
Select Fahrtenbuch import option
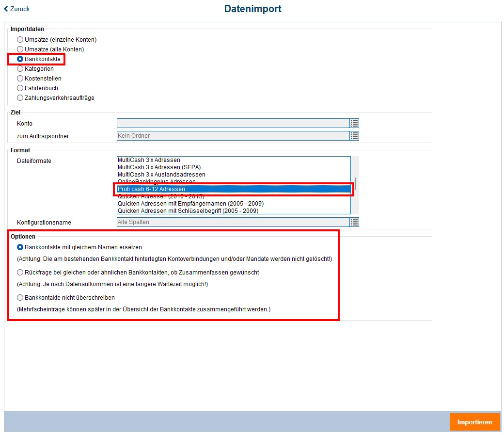click(20, 88)
